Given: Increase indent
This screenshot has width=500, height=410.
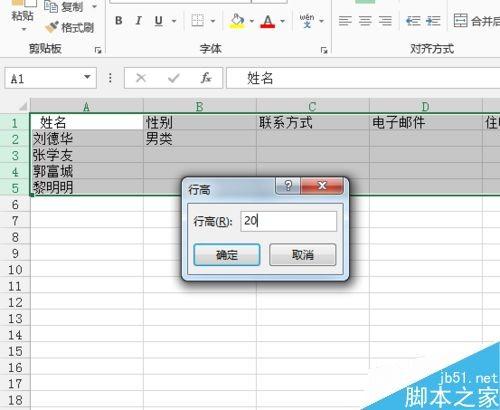Looking at the screenshot, I should 433,21.
